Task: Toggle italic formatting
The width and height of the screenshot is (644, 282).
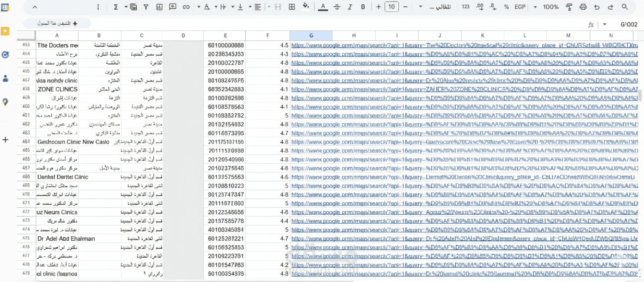Action: coord(350,7)
